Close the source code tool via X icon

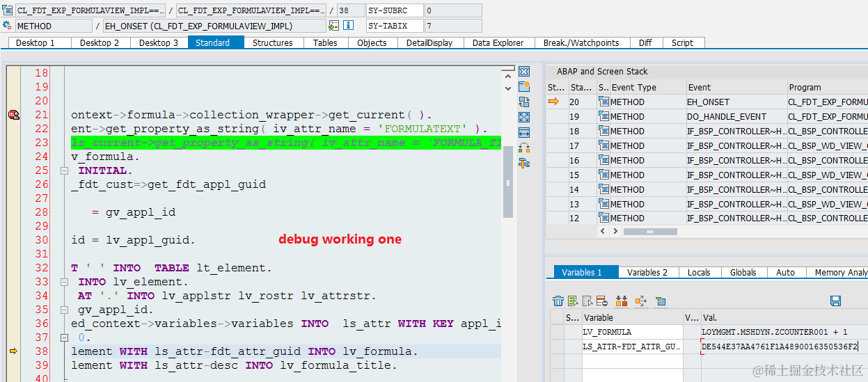tap(524, 72)
